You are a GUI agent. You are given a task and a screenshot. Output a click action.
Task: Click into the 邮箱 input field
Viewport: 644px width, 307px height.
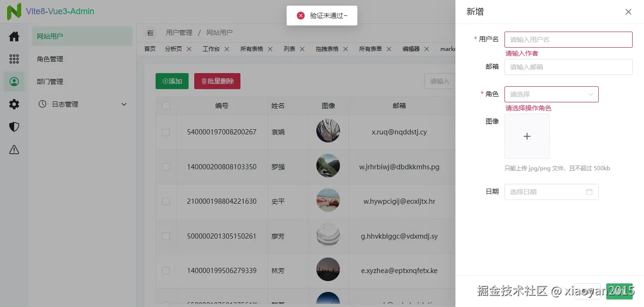568,67
